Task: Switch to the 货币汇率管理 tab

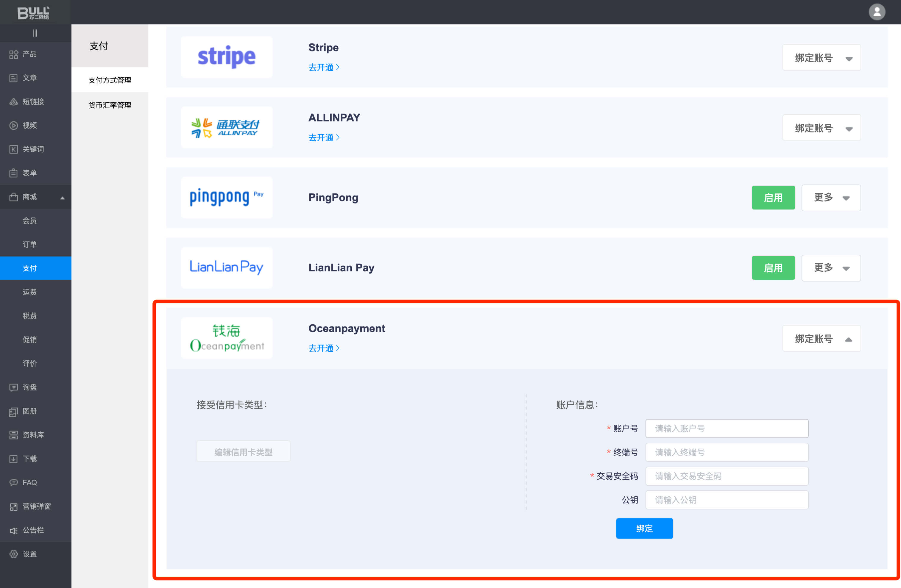Action: [110, 105]
